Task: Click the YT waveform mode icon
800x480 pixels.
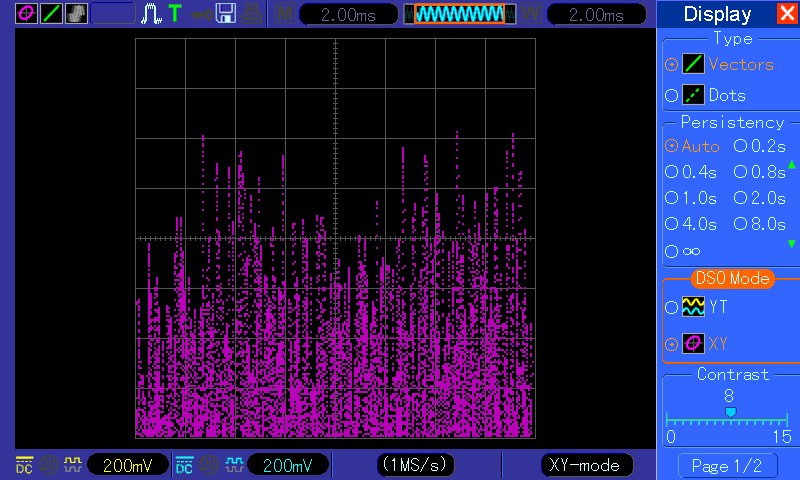Action: [x=693, y=307]
